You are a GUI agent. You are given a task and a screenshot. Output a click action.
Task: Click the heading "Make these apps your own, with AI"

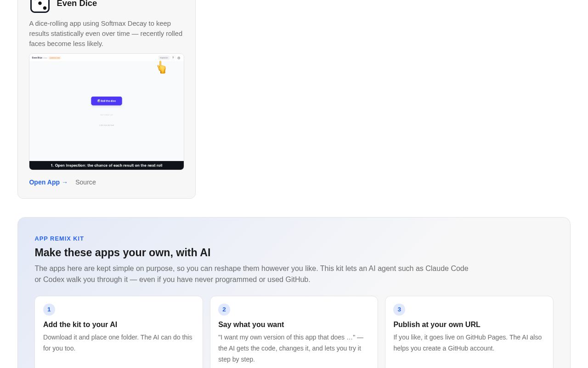pyautogui.click(x=123, y=253)
